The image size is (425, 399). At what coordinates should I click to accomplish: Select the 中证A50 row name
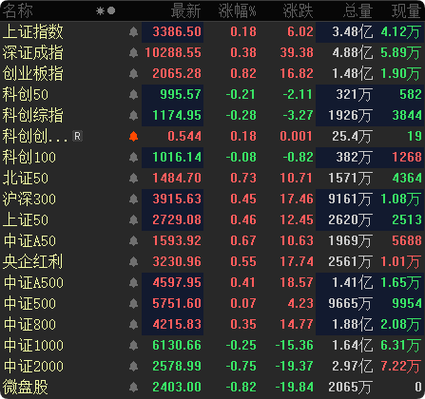click(x=29, y=241)
